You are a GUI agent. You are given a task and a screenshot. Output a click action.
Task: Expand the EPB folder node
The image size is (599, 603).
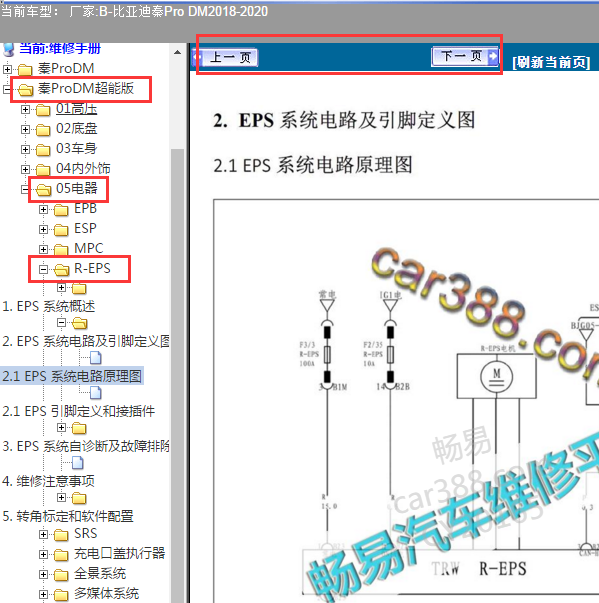(43, 210)
